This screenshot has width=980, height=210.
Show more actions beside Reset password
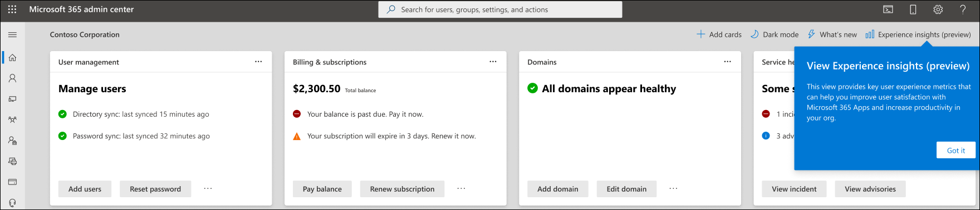(208, 189)
